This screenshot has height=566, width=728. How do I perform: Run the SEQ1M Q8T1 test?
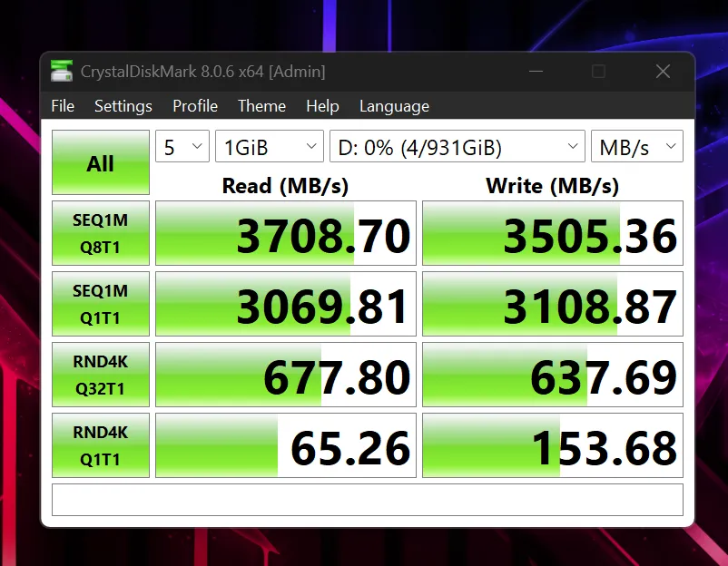[x=100, y=234]
